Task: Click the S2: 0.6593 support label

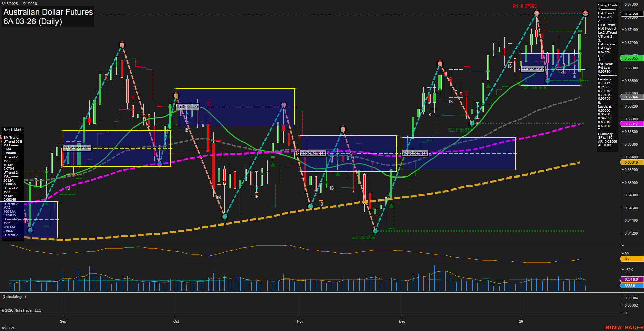Action: (x=459, y=129)
